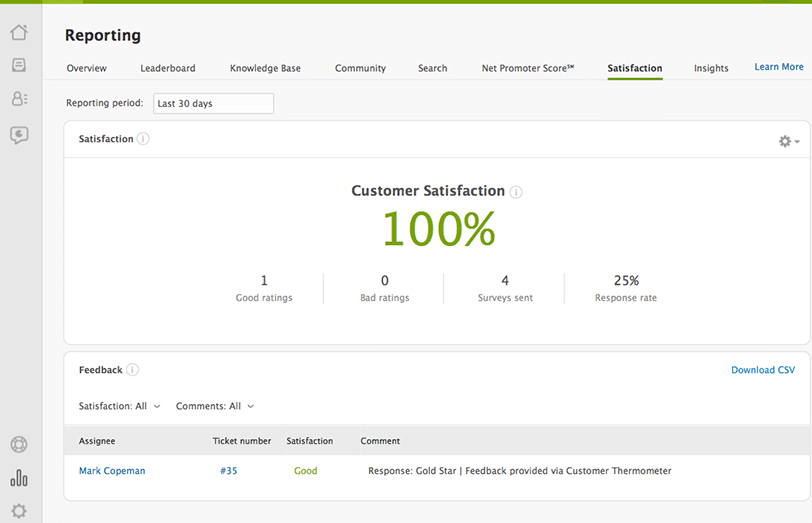Screen dimensions: 812x523
Task: Click the 4 Surveys sent stat
Action: point(505,288)
